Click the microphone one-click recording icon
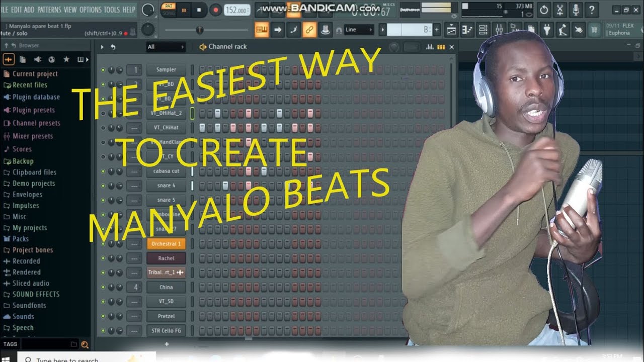644x362 pixels. pyautogui.click(x=576, y=10)
